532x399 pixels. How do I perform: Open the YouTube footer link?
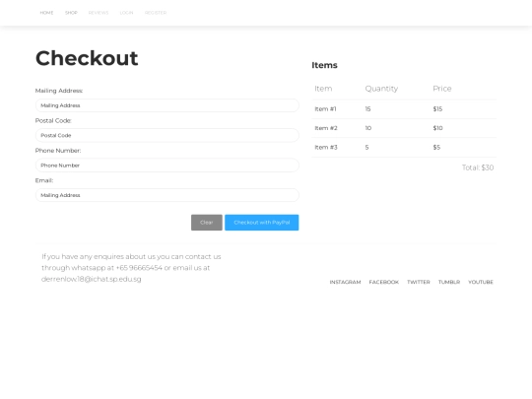coord(481,282)
